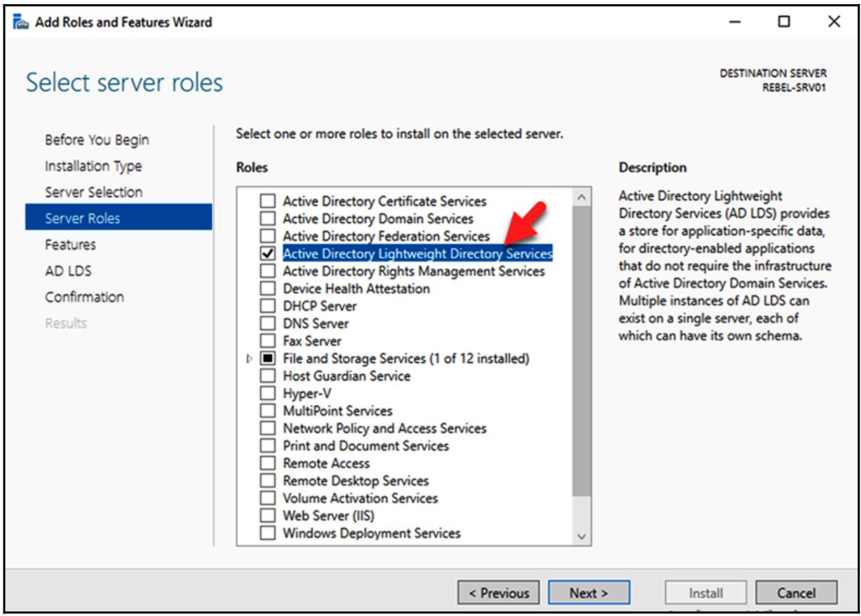Click scroll up arrow in roles list
The height and width of the screenshot is (616, 861).
pos(581,198)
